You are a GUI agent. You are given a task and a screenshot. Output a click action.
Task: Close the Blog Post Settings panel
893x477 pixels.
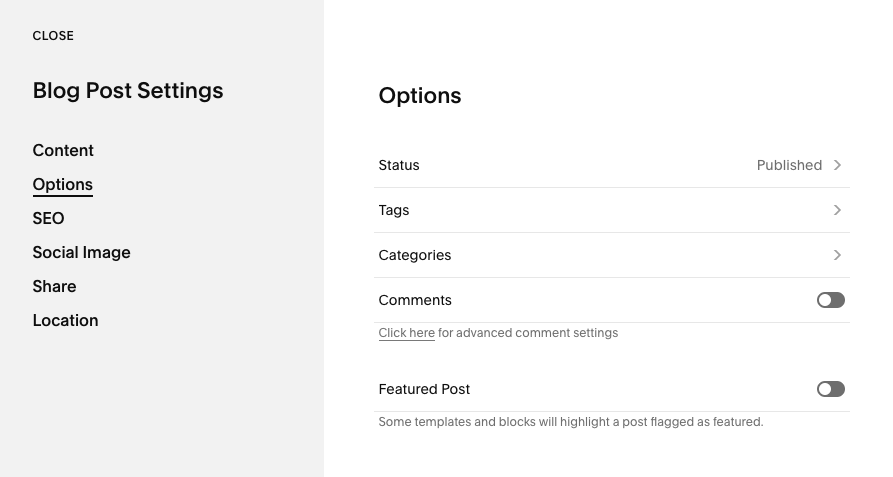tap(53, 36)
